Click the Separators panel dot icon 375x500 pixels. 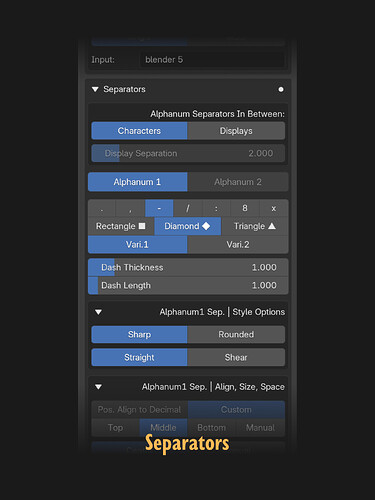coord(281,89)
